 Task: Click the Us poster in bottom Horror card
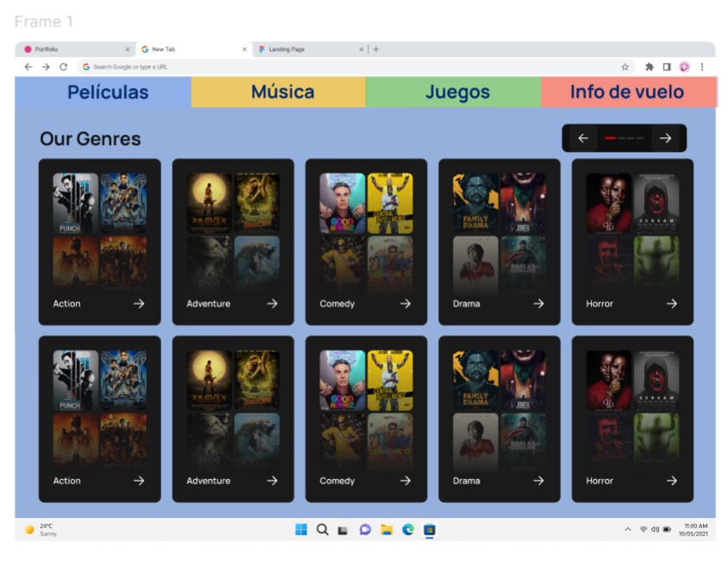609,380
